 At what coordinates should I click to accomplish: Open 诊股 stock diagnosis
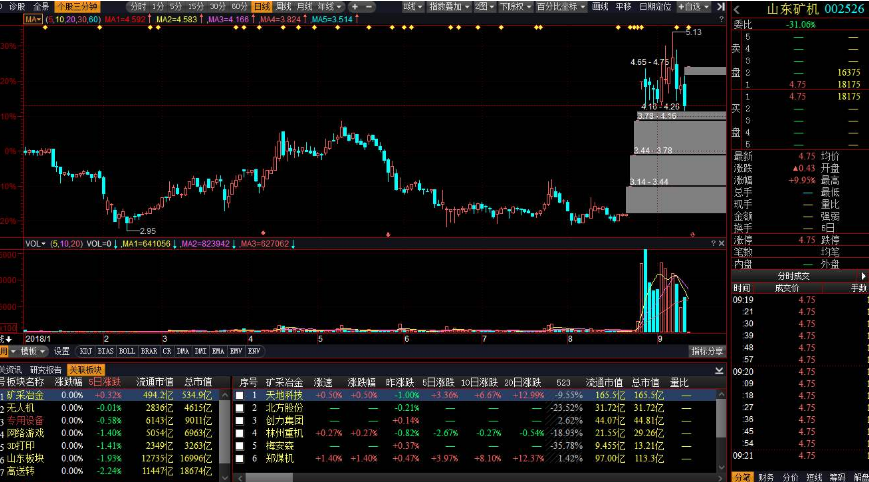coord(15,6)
